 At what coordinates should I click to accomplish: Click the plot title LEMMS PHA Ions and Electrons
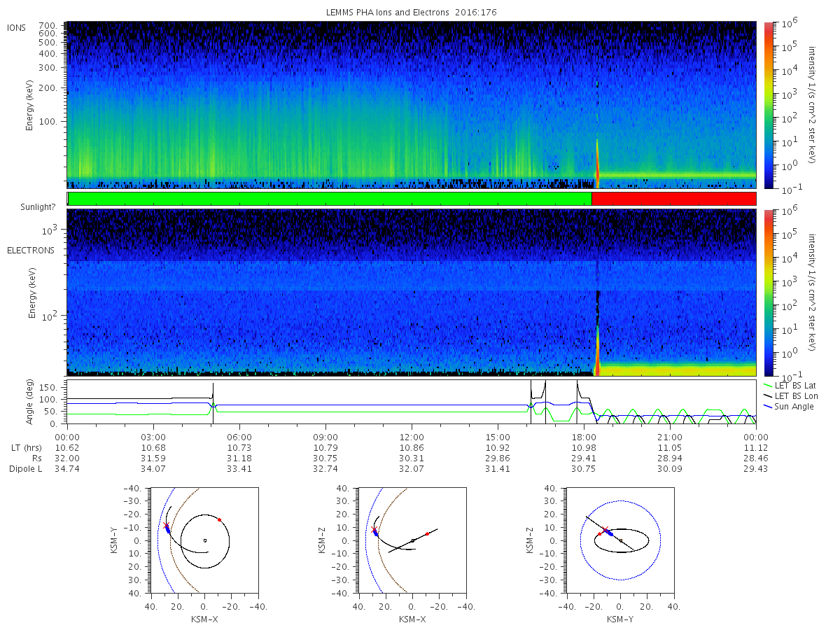click(387, 12)
